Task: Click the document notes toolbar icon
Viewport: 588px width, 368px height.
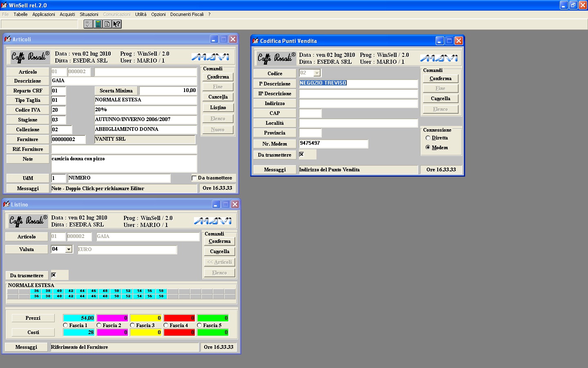Action: tap(107, 24)
